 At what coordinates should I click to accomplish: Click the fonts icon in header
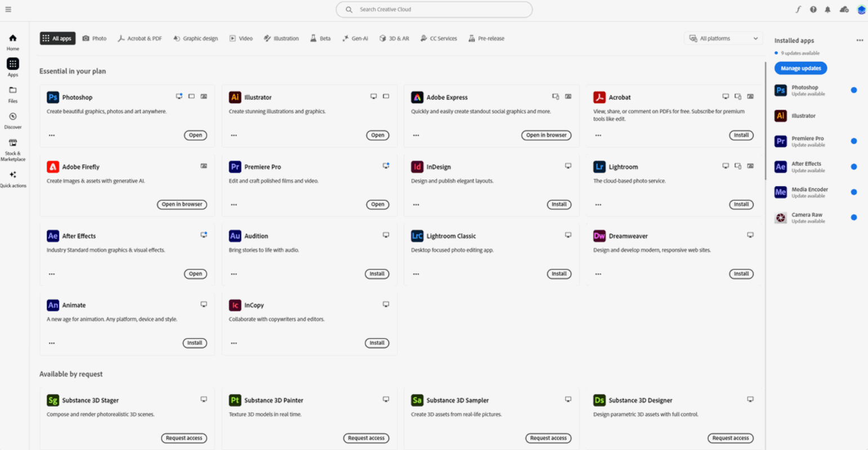point(798,10)
